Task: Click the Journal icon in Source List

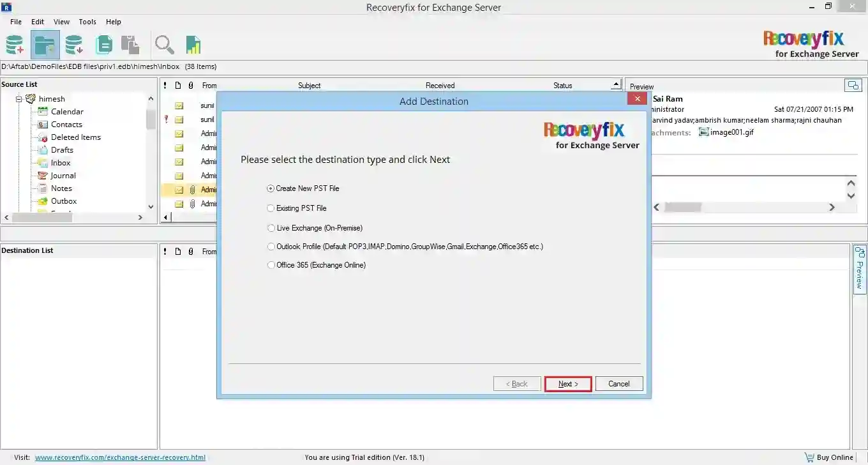Action: (43, 176)
